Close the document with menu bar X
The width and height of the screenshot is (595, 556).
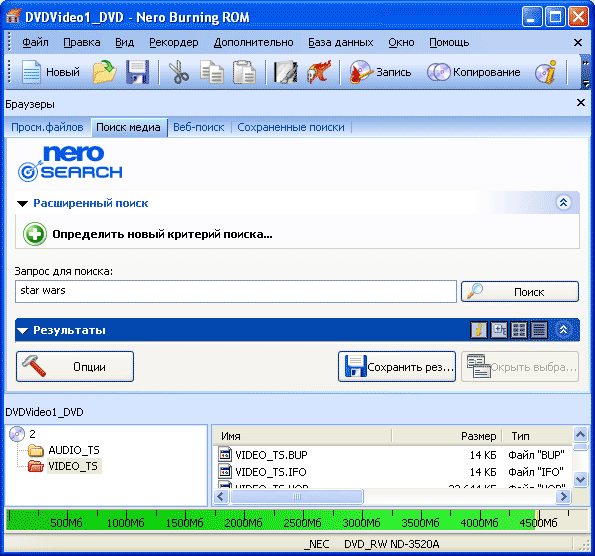pyautogui.click(x=578, y=43)
